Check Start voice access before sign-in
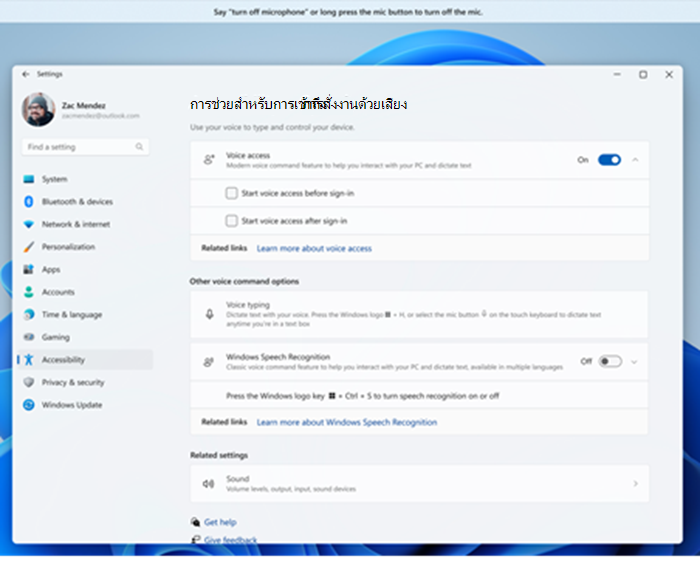The width and height of the screenshot is (700, 562). pos(231,193)
